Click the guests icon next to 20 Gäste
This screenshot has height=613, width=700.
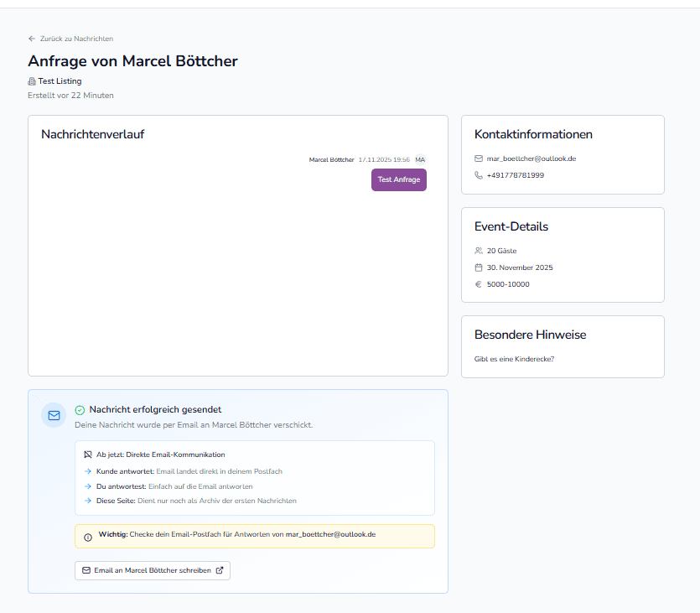click(x=479, y=251)
